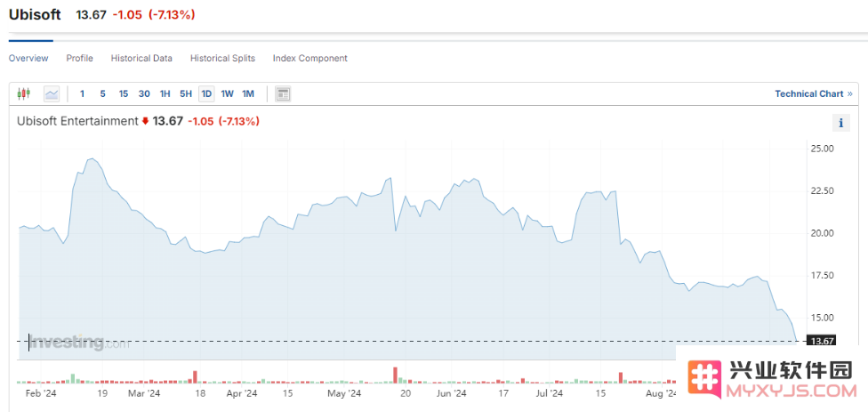
Task: Open the Overview tab
Action: pos(28,58)
